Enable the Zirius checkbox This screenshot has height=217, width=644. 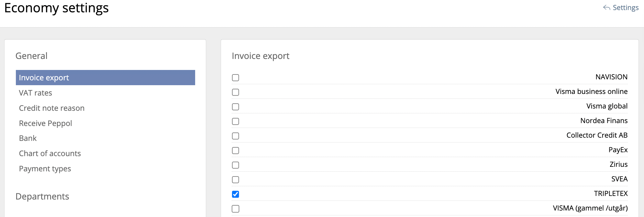point(236,165)
